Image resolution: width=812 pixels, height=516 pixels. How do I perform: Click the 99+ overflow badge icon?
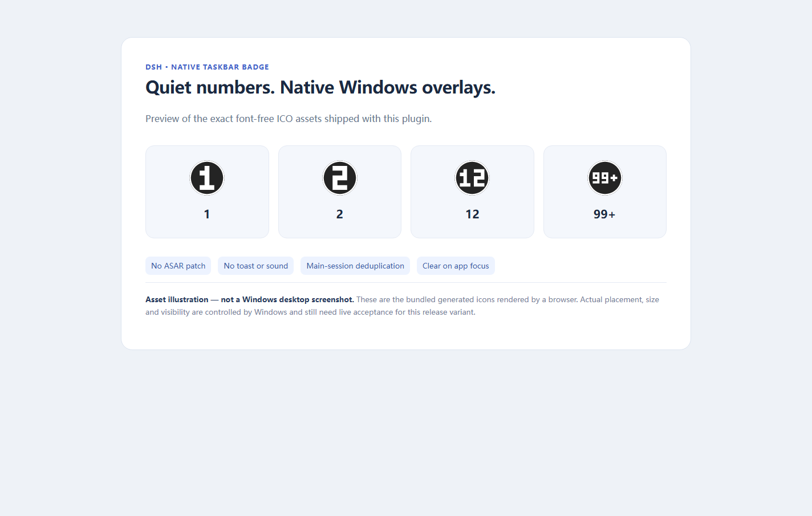[605, 178]
